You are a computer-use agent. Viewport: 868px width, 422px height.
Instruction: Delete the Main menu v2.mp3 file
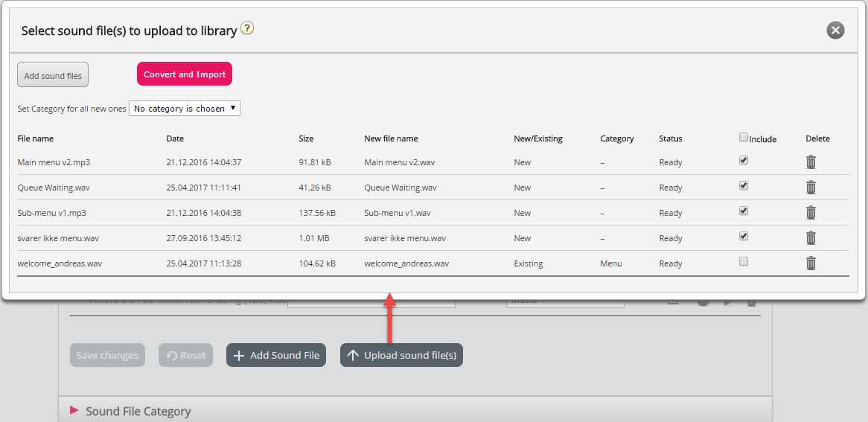point(811,162)
